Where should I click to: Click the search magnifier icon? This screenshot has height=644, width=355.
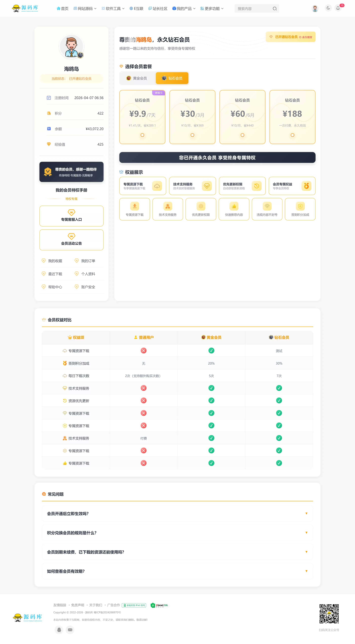[274, 9]
